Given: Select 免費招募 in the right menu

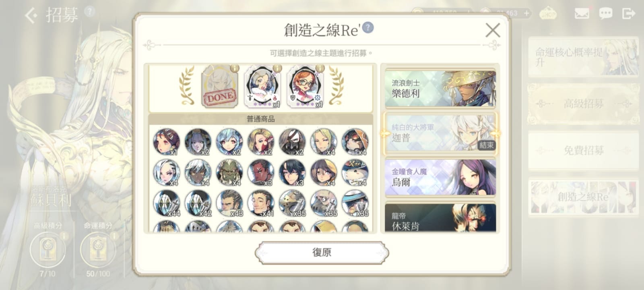Looking at the screenshot, I should [583, 150].
